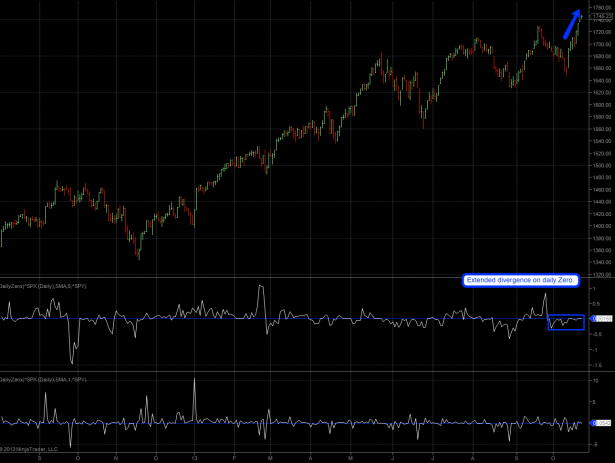Click the -1.5 indicator axis label
This screenshot has width=615, height=463.
(x=597, y=365)
